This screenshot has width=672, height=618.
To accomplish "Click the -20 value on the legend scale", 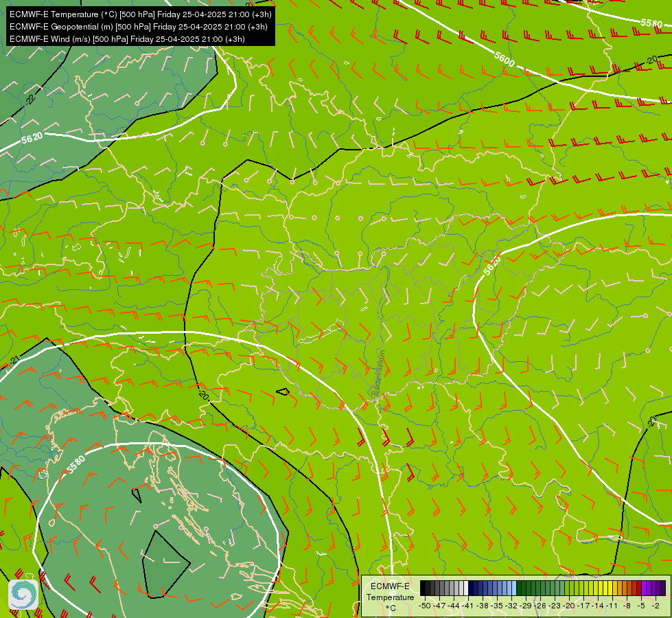I will (x=570, y=606).
